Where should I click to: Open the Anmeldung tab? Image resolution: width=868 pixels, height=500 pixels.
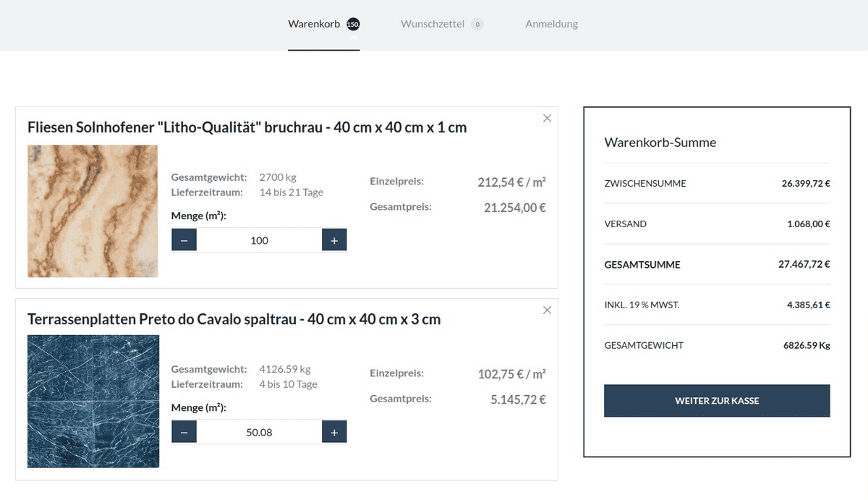tap(551, 24)
